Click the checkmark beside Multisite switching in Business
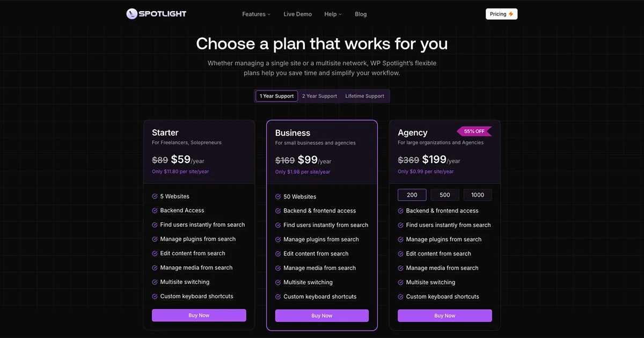Image resolution: width=644 pixels, height=338 pixels. (x=277, y=282)
